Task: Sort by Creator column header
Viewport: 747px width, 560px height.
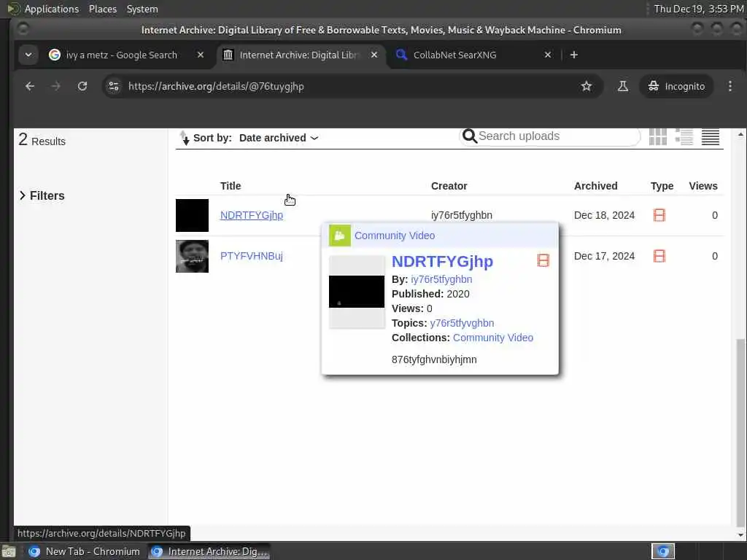Action: (449, 186)
